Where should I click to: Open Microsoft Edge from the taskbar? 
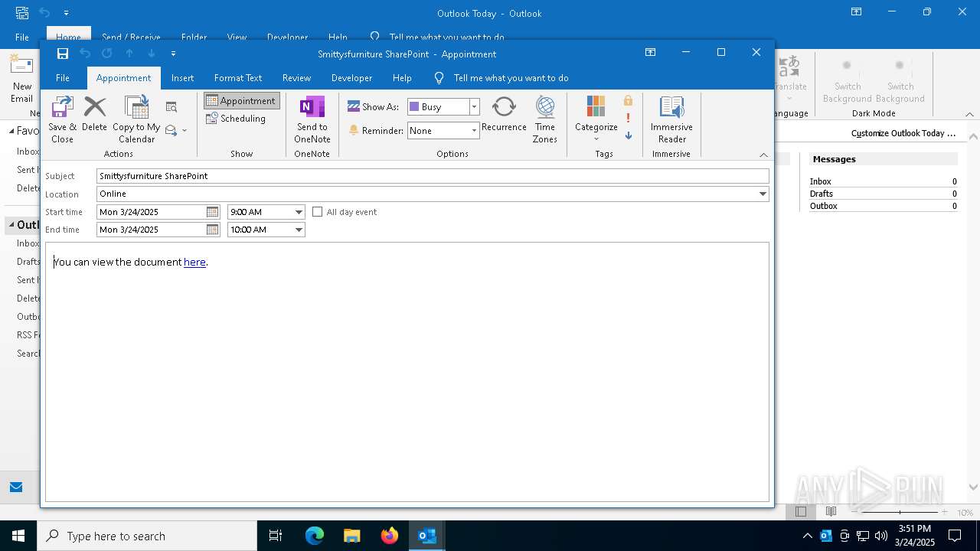tap(315, 536)
